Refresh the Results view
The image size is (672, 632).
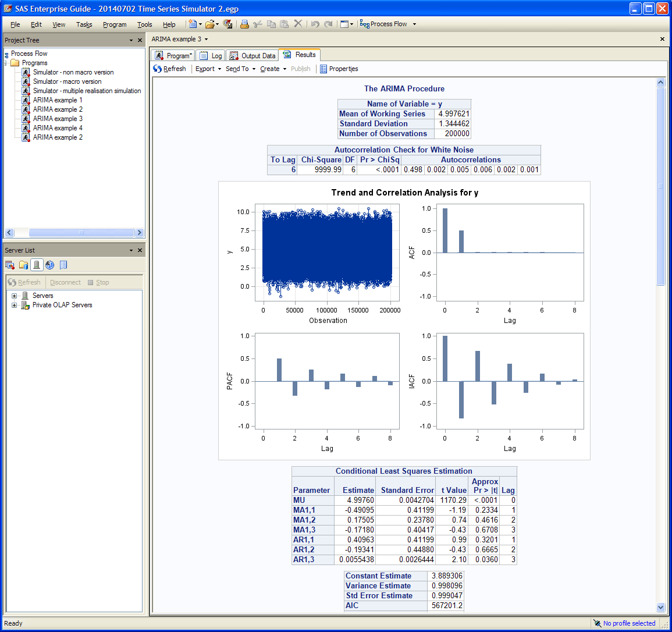pyautogui.click(x=170, y=69)
